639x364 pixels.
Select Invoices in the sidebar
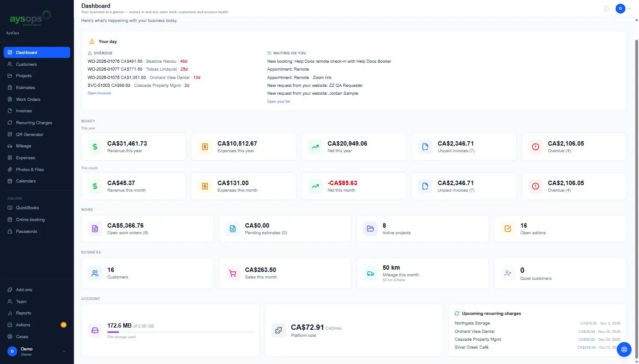point(37,111)
